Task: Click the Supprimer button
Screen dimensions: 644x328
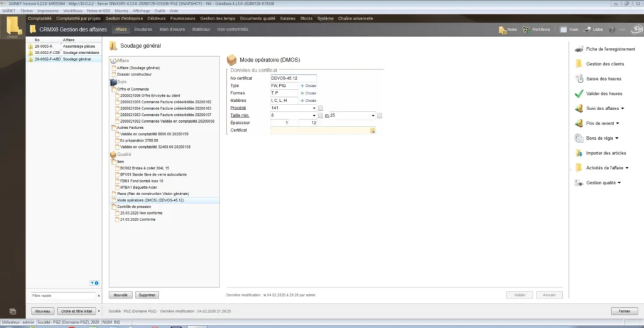Action: pyautogui.click(x=147, y=295)
